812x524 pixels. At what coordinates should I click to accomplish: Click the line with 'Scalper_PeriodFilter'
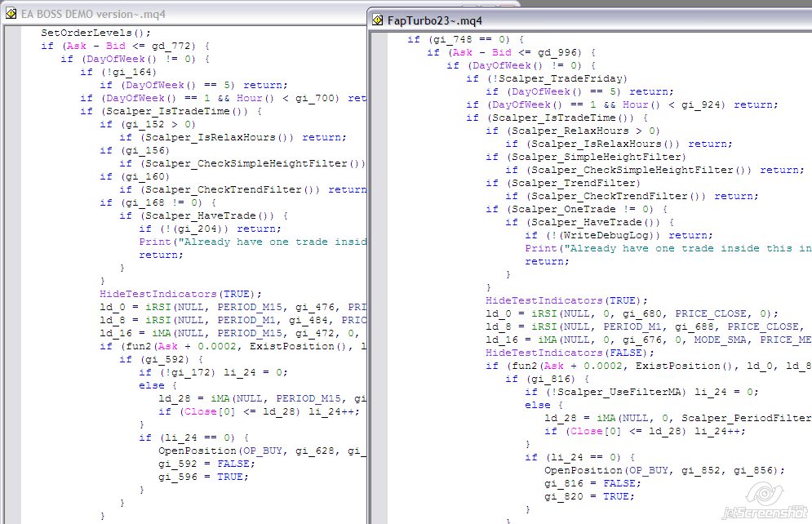coord(677,418)
